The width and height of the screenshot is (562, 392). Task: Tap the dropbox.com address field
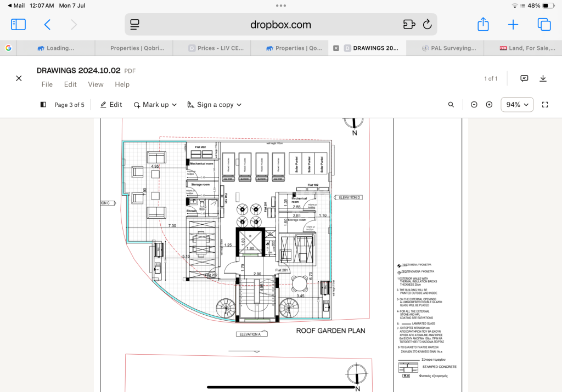tap(280, 25)
